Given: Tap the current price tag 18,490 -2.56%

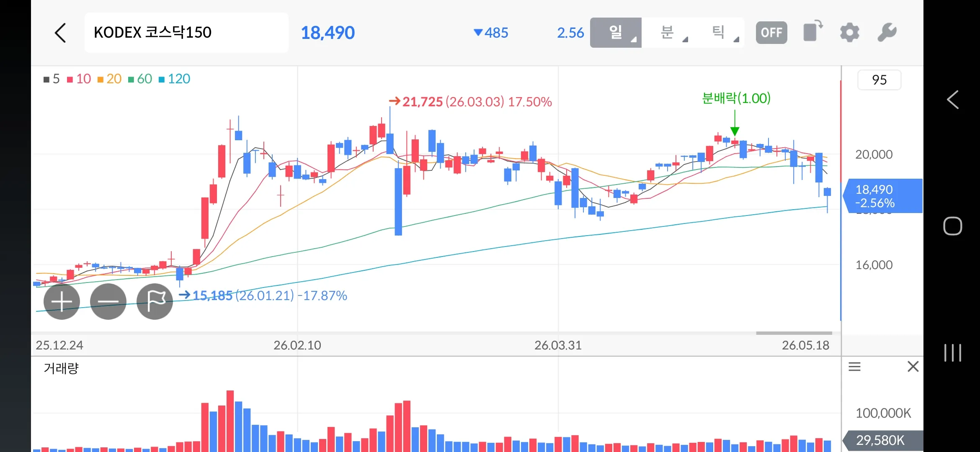Looking at the screenshot, I should click(882, 196).
